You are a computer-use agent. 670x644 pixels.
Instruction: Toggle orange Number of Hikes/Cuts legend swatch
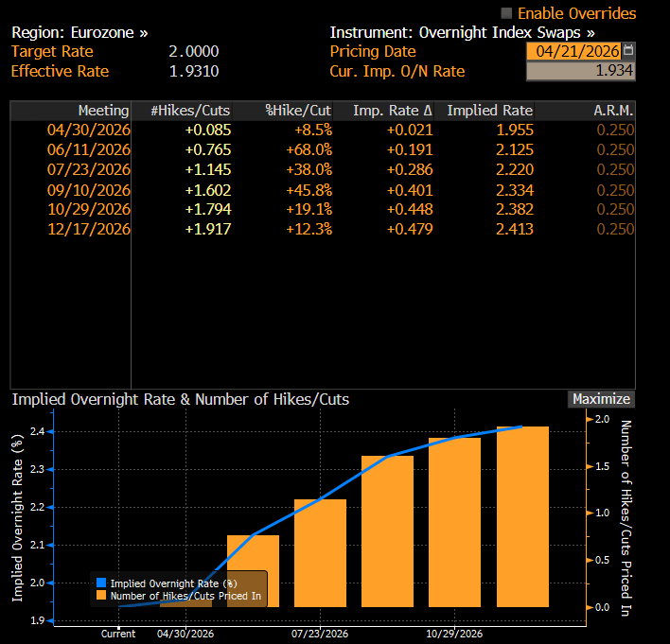[x=101, y=596]
